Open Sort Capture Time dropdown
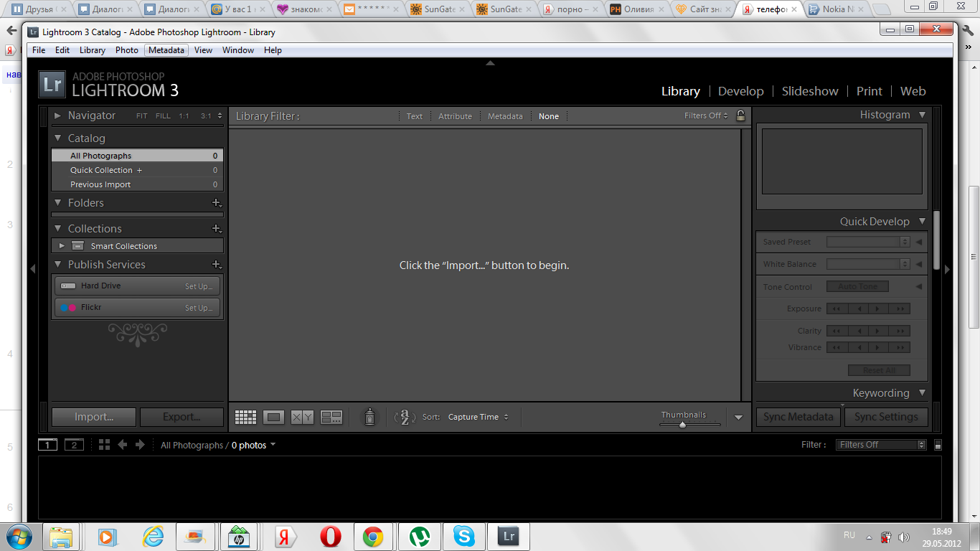This screenshot has width=980, height=551. pos(479,417)
